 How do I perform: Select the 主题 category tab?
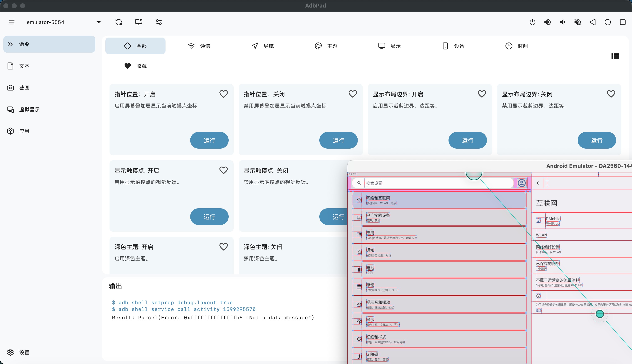coord(326,46)
